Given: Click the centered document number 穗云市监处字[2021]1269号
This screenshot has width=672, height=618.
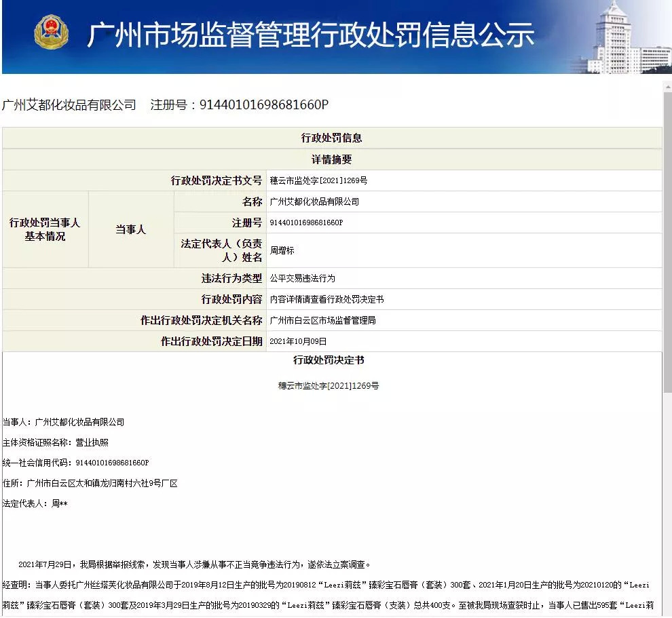Looking at the screenshot, I should pos(329,386).
